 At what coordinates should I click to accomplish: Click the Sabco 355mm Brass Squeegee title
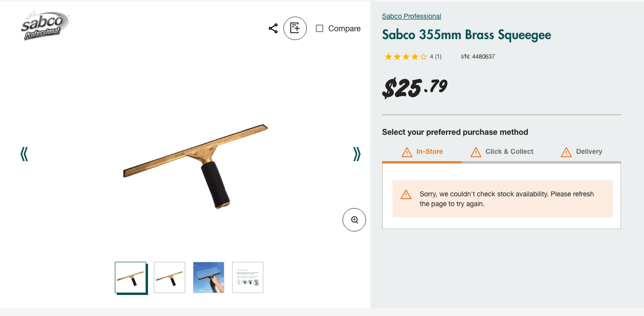coord(466,35)
